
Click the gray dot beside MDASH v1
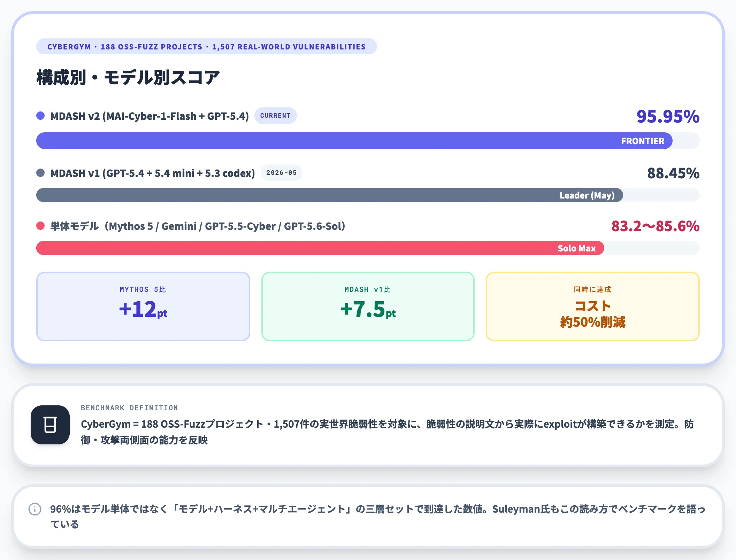click(40, 173)
